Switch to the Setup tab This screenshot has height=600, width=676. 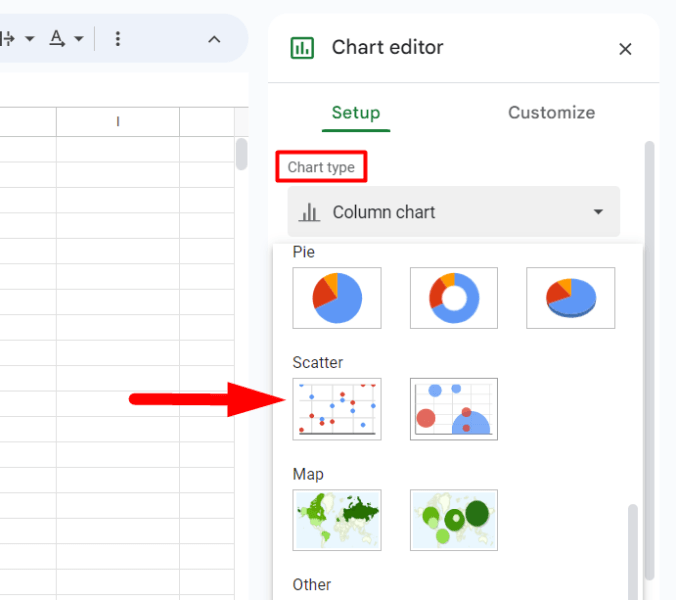coord(356,112)
